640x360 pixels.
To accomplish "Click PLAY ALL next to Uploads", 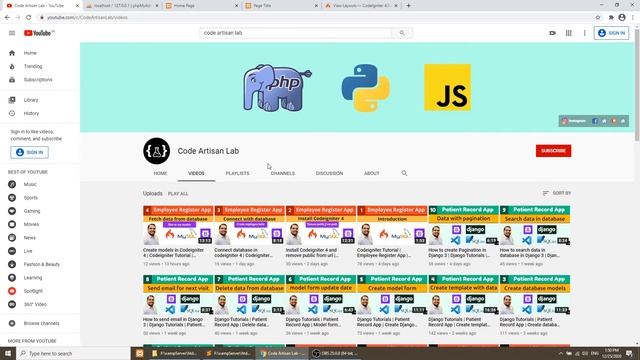I will (x=178, y=194).
